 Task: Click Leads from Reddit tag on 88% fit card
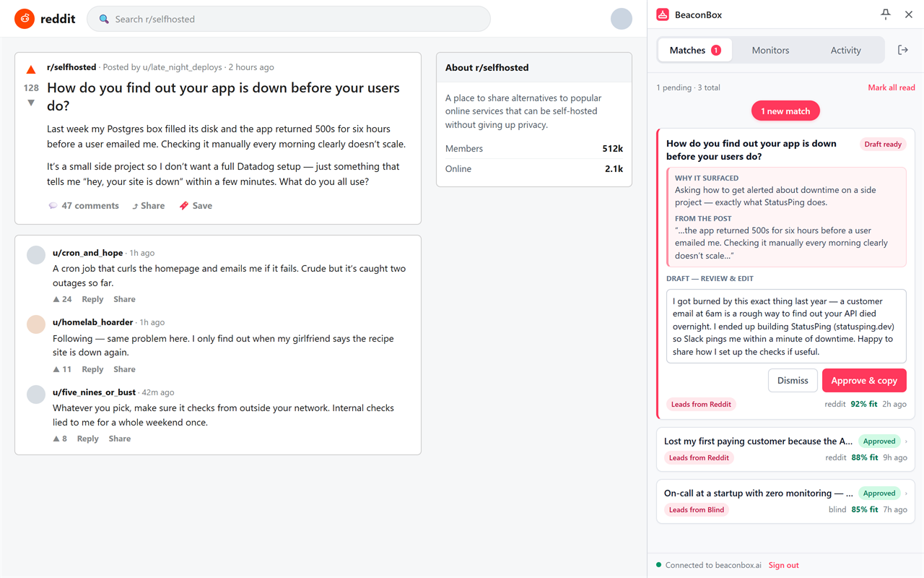[x=699, y=457]
